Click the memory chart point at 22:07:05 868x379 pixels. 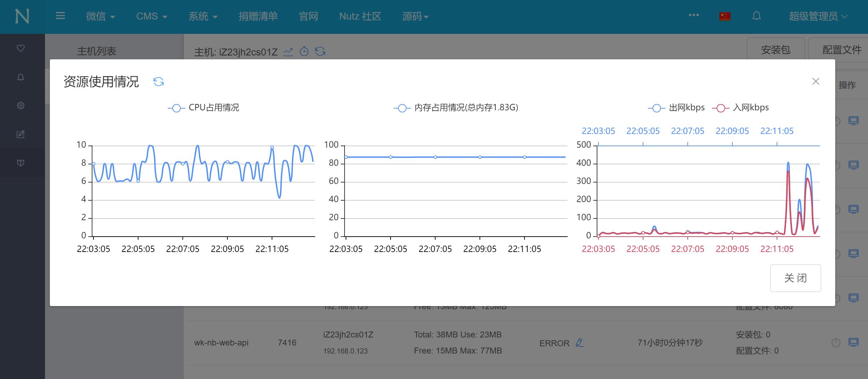coord(435,157)
